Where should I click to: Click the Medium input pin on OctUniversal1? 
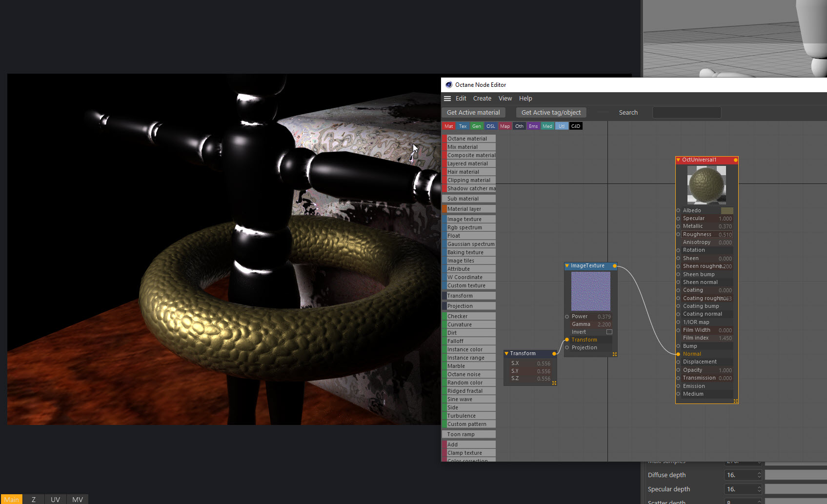tap(678, 394)
